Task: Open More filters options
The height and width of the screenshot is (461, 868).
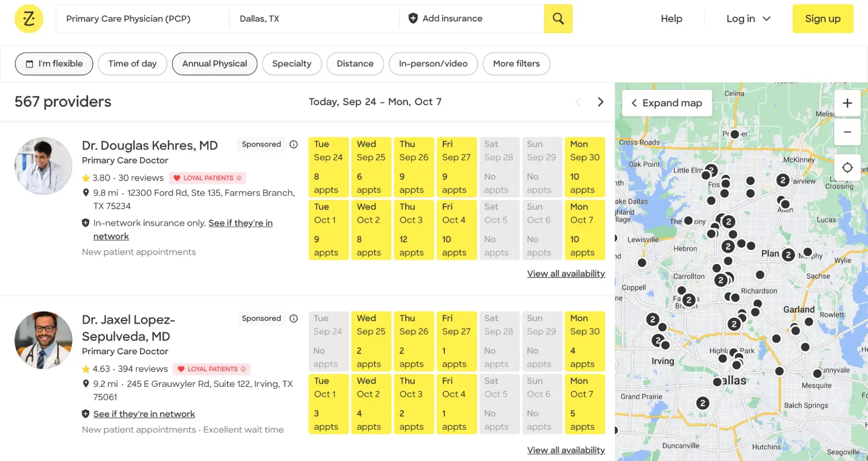Action: point(516,64)
